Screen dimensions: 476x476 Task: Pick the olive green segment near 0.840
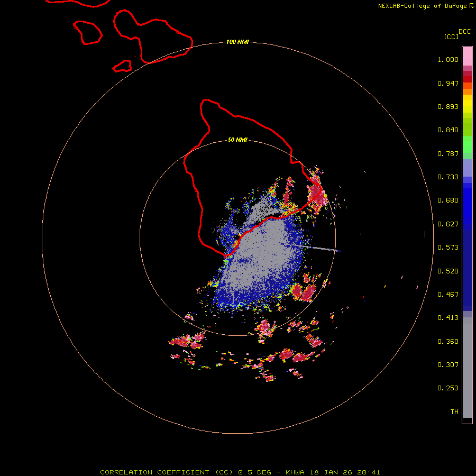click(467, 127)
